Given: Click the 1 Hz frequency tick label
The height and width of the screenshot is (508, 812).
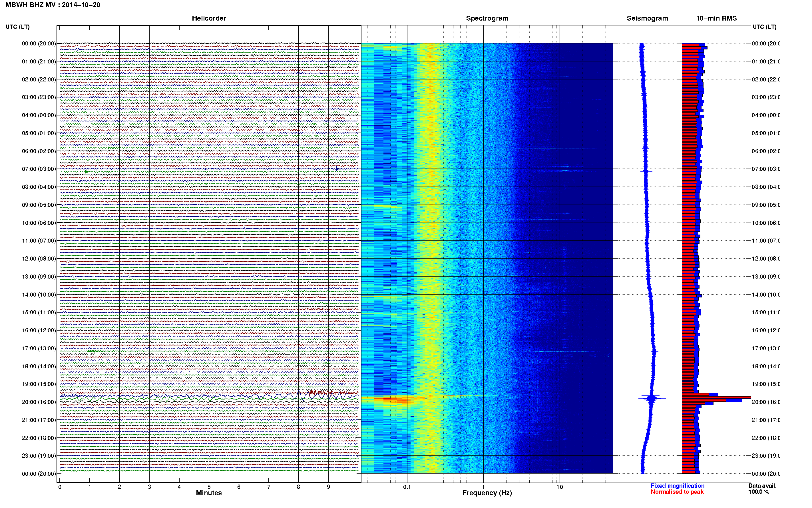Looking at the screenshot, I should coord(483,487).
